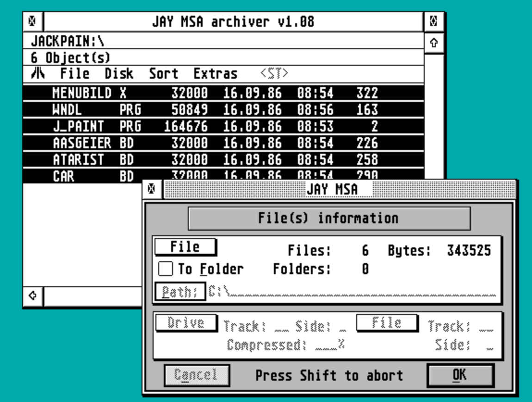Click the File(s) information header
This screenshot has width=532, height=402.
coord(329,218)
